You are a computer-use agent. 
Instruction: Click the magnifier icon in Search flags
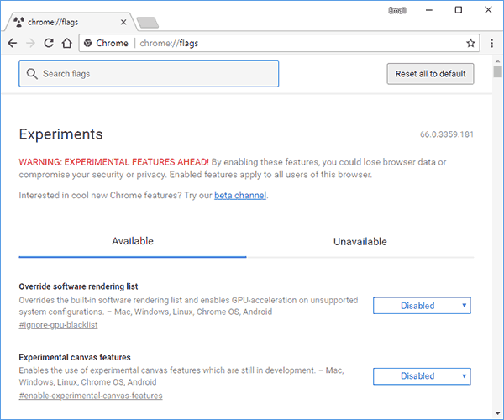32,74
